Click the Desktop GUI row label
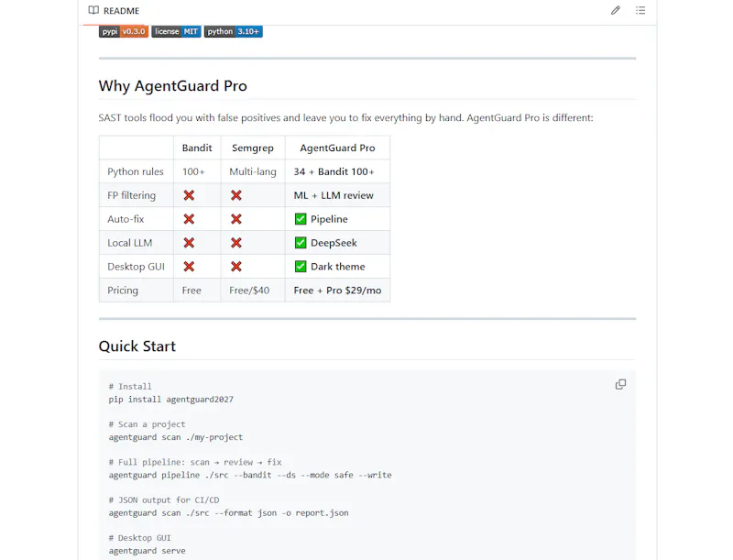 click(136, 267)
